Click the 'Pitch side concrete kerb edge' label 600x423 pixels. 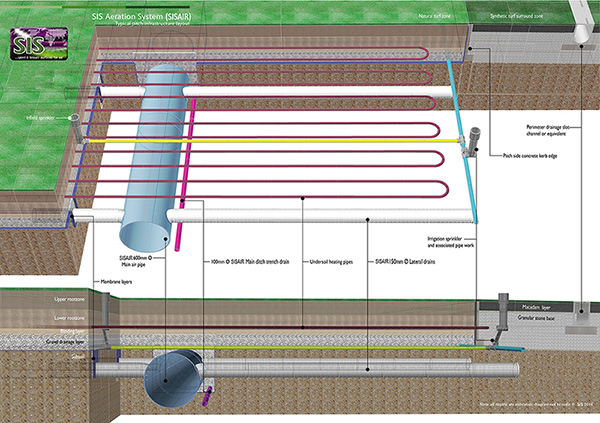(530, 156)
